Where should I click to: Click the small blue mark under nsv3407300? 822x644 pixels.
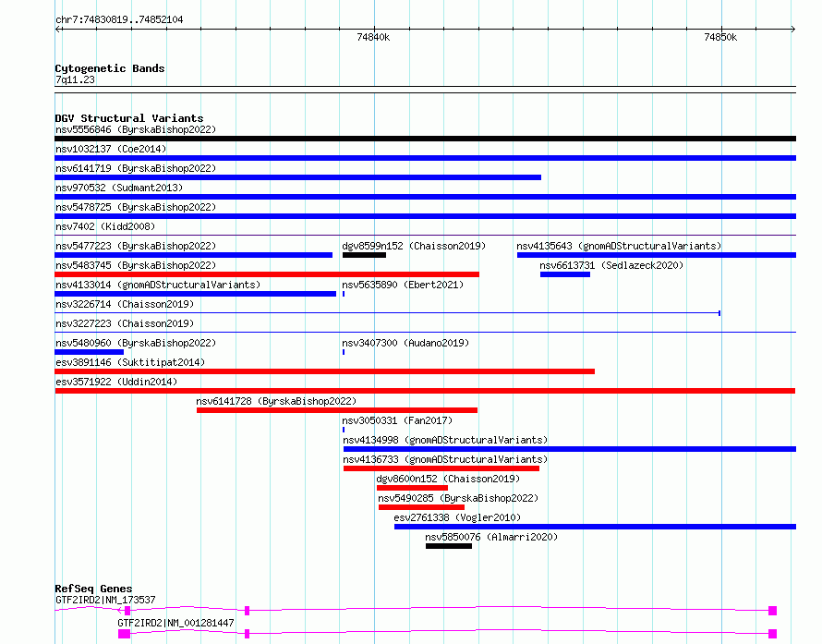click(344, 352)
